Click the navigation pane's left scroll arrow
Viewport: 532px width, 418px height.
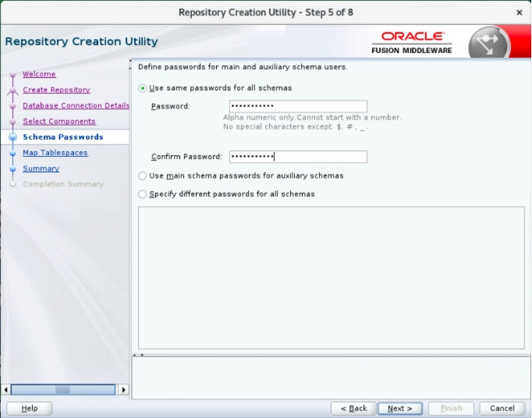click(x=5, y=389)
